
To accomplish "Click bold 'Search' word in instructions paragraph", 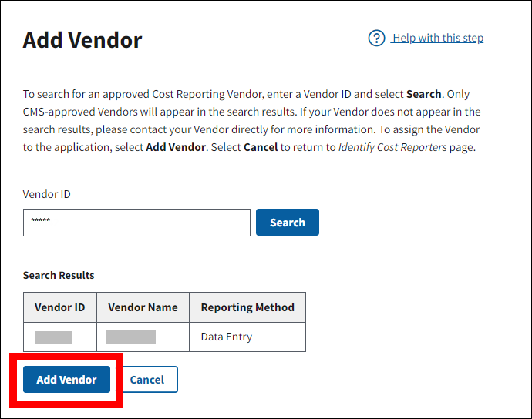I will click(x=423, y=94).
